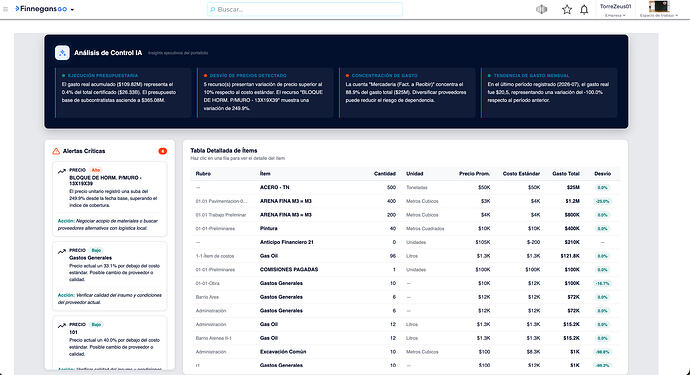Open the Espacio de trabajo dropdown

point(659,15)
